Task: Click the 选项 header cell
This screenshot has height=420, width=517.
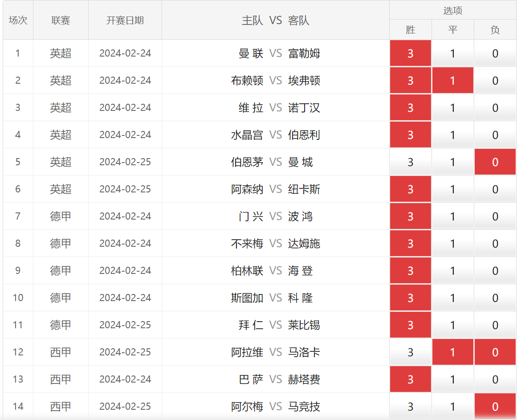Action: point(453,10)
